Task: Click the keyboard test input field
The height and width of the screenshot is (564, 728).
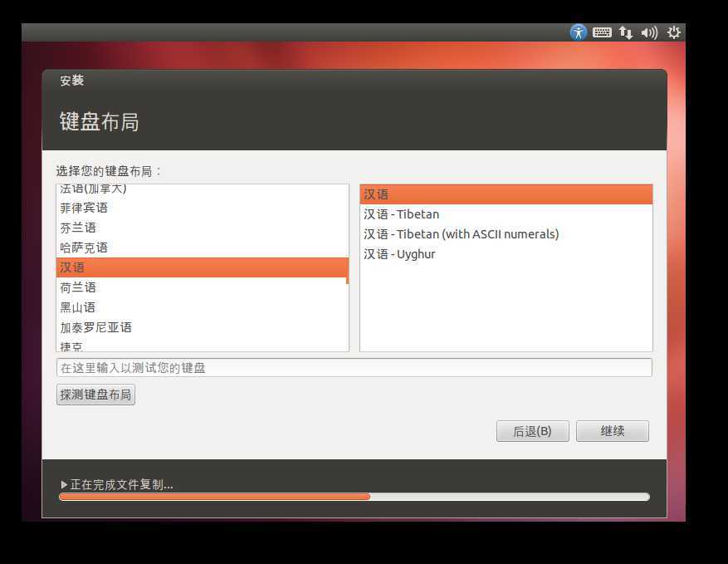Action: point(354,366)
